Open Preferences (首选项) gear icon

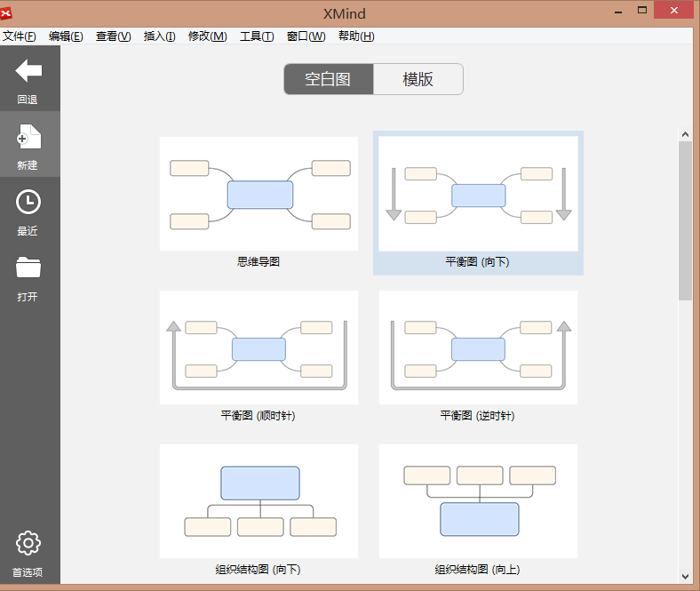coord(28,543)
